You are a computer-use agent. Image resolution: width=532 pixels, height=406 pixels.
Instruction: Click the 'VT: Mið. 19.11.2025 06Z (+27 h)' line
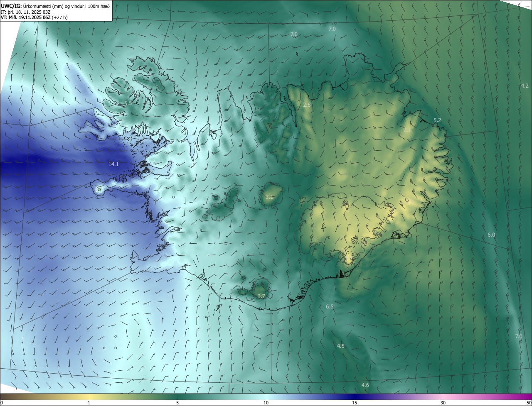[x=34, y=17]
